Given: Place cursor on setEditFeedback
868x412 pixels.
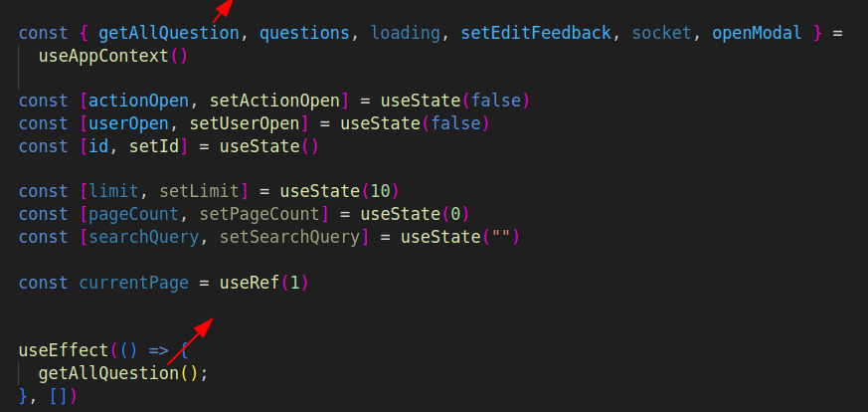Looking at the screenshot, I should [535, 33].
